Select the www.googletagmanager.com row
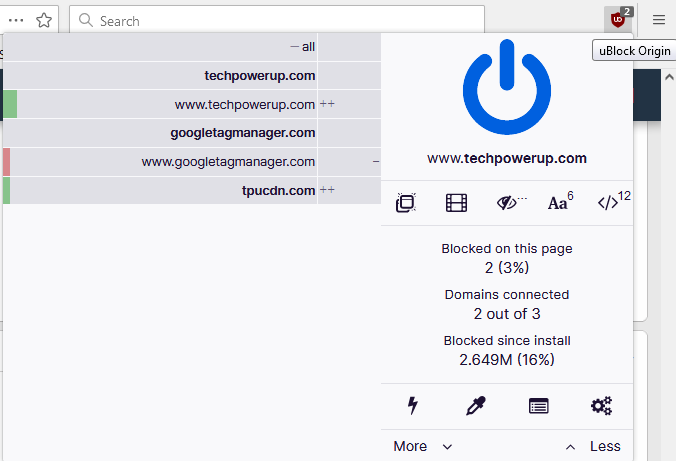This screenshot has width=676, height=461. 192,162
